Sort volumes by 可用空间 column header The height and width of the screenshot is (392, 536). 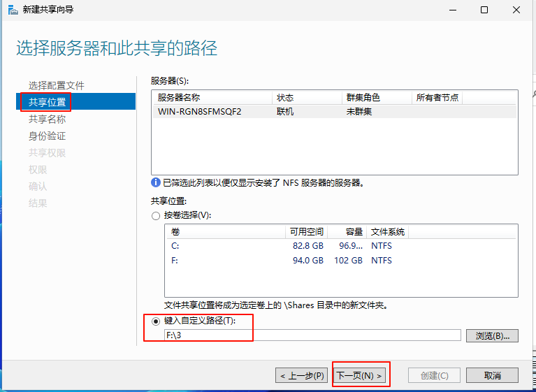point(307,232)
